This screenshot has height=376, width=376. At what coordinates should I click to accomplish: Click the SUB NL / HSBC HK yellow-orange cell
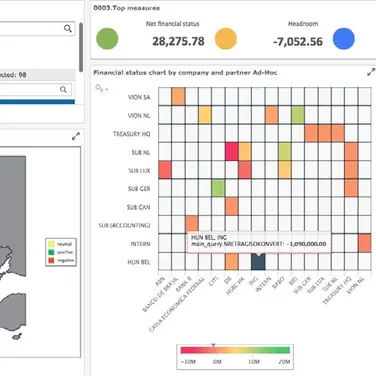[245, 152]
